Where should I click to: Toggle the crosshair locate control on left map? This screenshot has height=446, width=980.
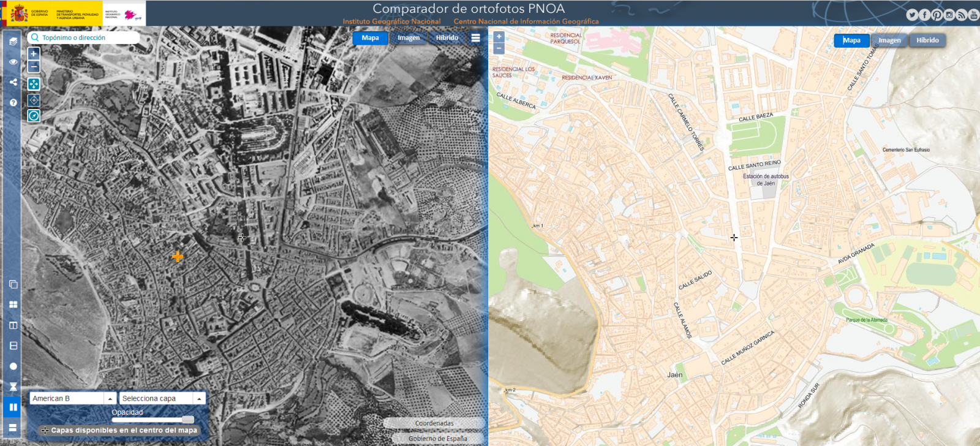(x=34, y=100)
